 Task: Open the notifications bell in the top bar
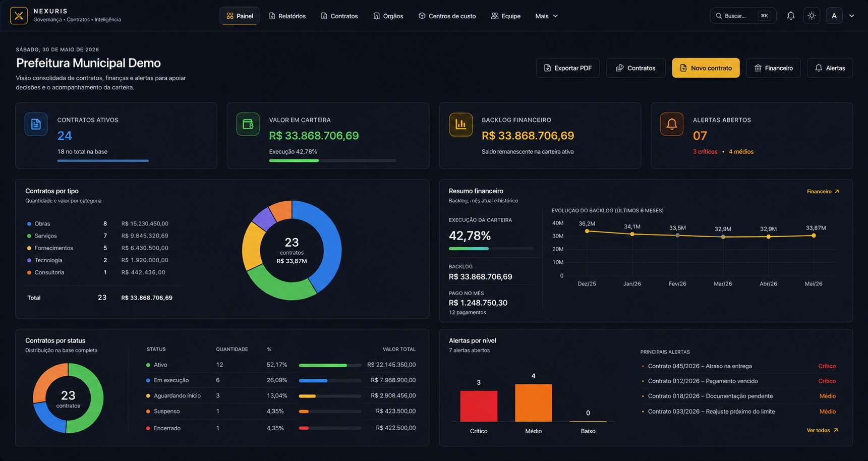[790, 16]
